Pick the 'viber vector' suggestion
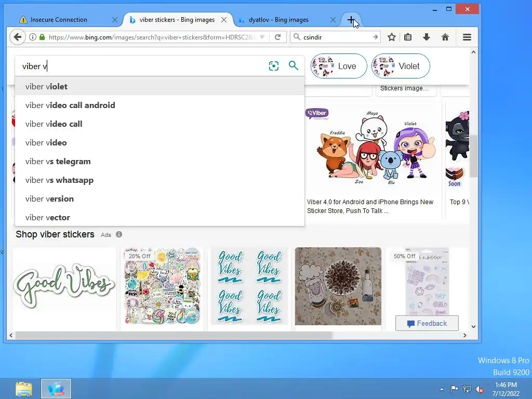Screen dimensions: 532x399 (x=160, y=217)
